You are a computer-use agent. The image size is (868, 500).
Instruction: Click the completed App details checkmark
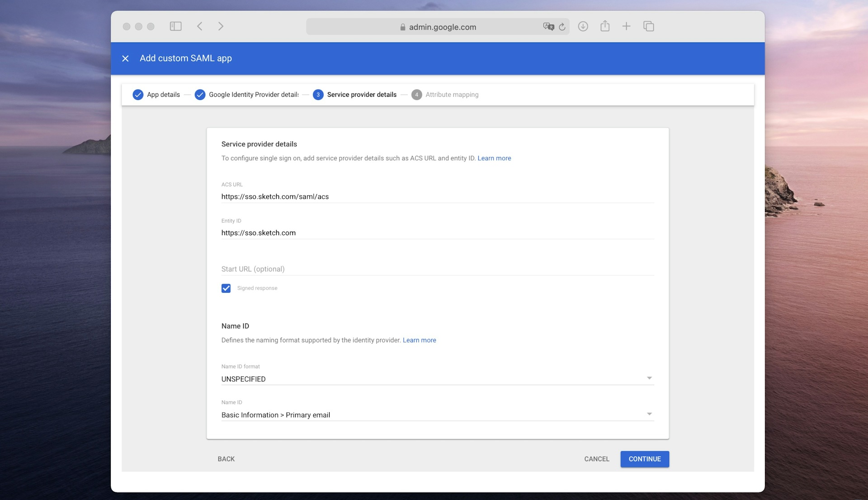[x=137, y=94]
